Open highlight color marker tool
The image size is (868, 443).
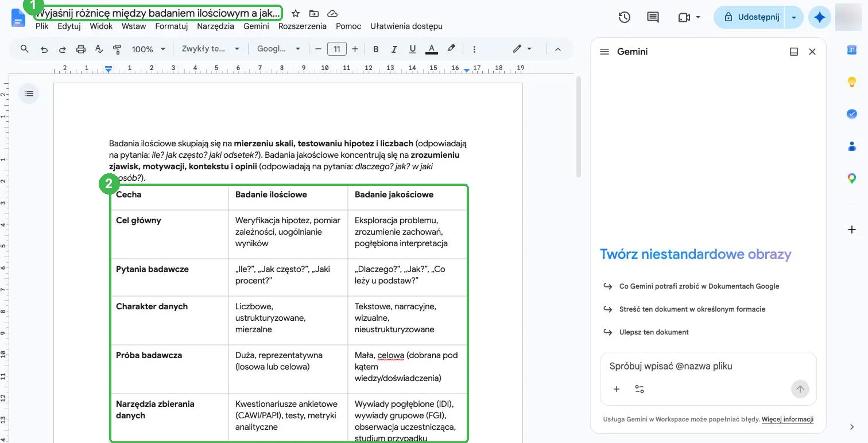(x=451, y=49)
